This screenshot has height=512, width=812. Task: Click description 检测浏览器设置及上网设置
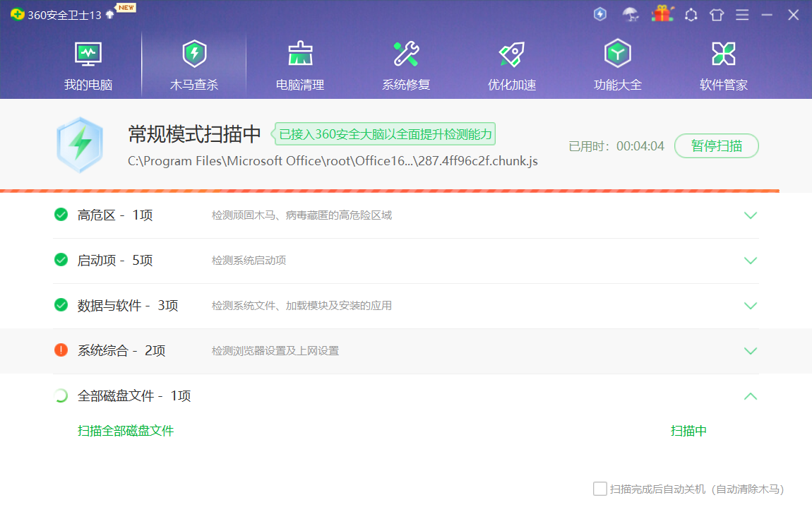(275, 350)
